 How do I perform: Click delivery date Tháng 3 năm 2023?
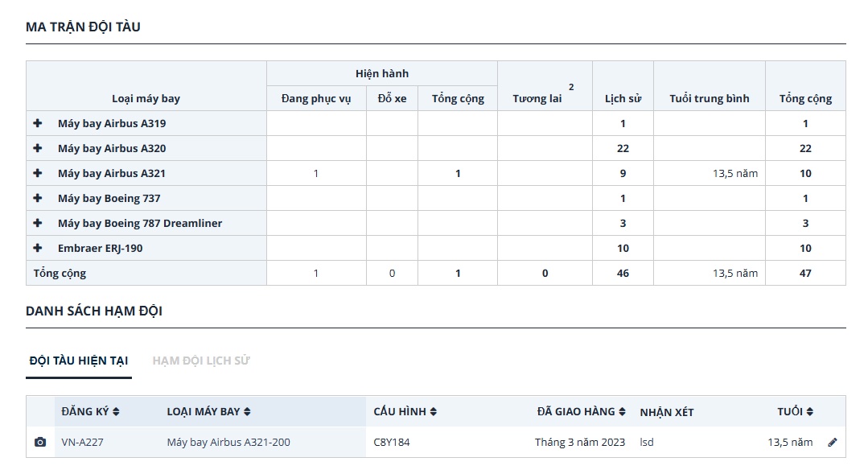pos(579,443)
